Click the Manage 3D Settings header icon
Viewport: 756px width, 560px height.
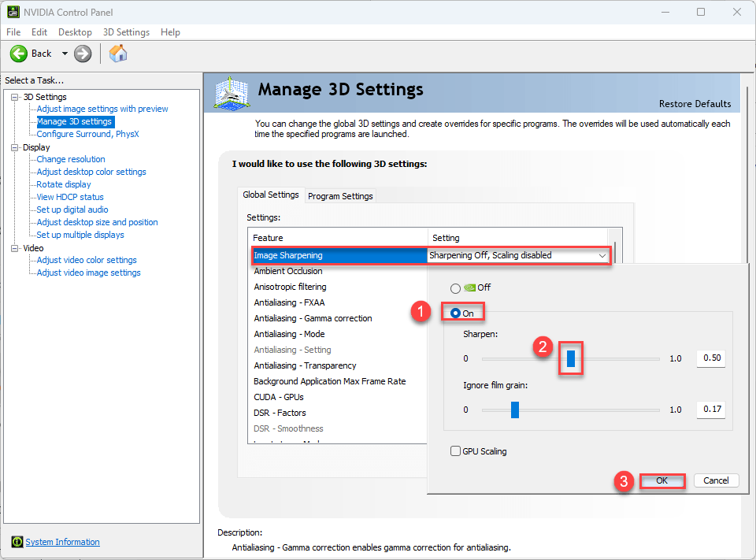coord(232,94)
